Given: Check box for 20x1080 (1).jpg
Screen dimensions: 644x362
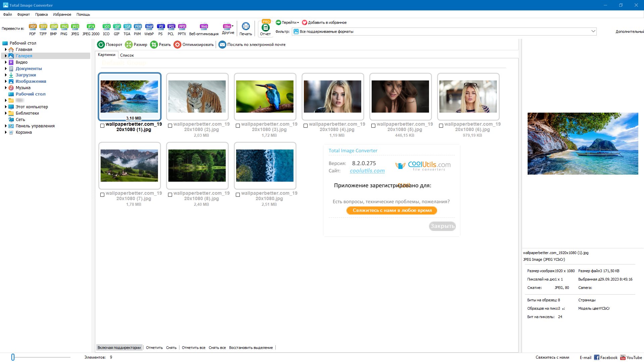Looking at the screenshot, I should (x=102, y=126).
